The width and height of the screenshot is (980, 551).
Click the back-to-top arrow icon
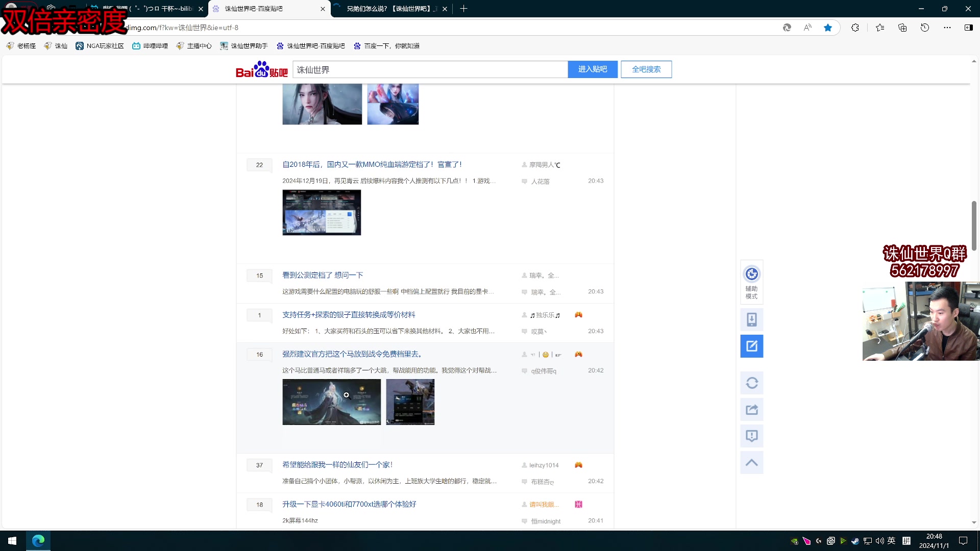(751, 462)
